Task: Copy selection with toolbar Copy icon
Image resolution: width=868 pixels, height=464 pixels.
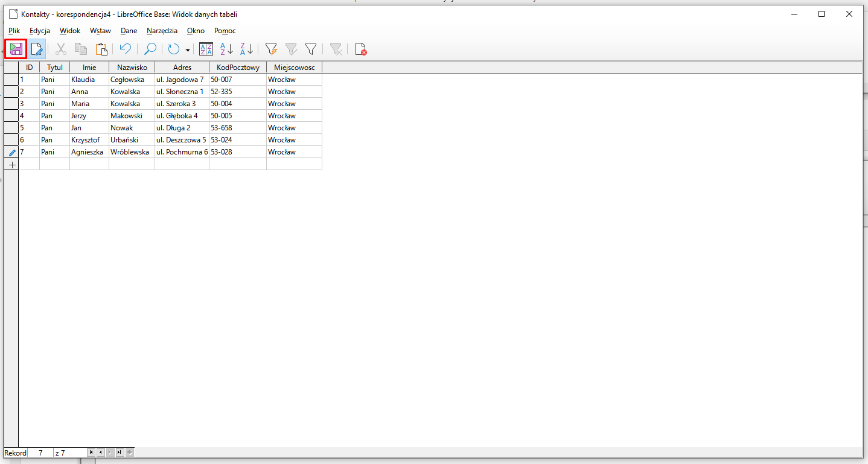Action: pyautogui.click(x=81, y=49)
